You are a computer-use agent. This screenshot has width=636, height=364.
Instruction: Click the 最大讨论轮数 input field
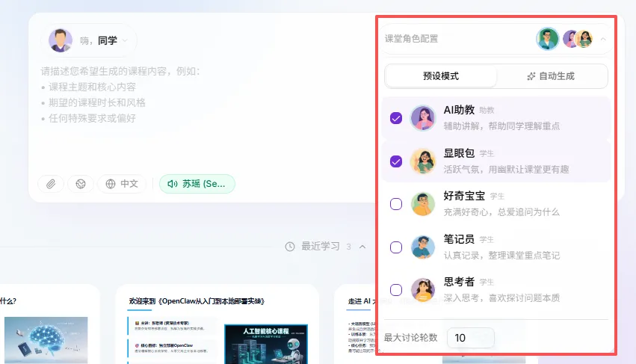point(471,338)
